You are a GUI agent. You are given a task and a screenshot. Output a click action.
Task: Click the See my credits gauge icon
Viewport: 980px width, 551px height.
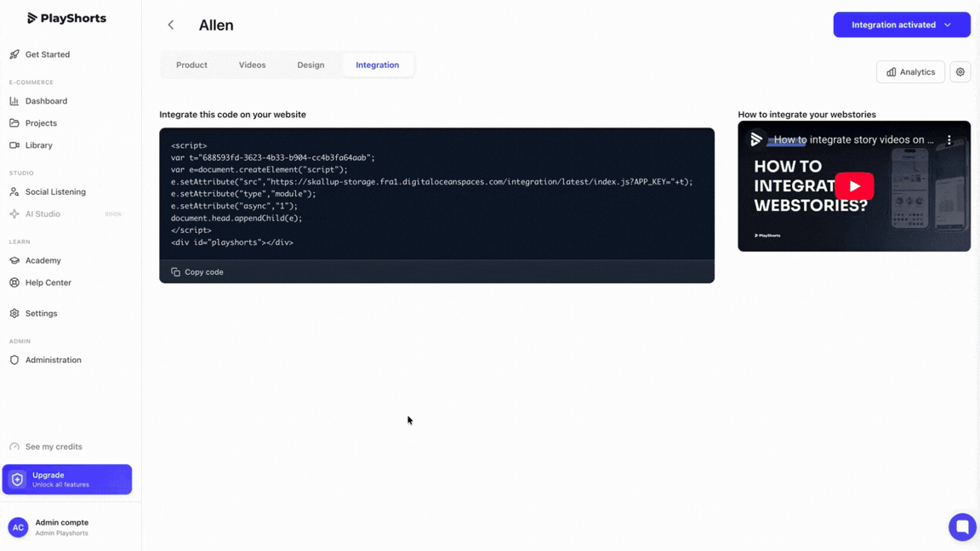(x=14, y=446)
